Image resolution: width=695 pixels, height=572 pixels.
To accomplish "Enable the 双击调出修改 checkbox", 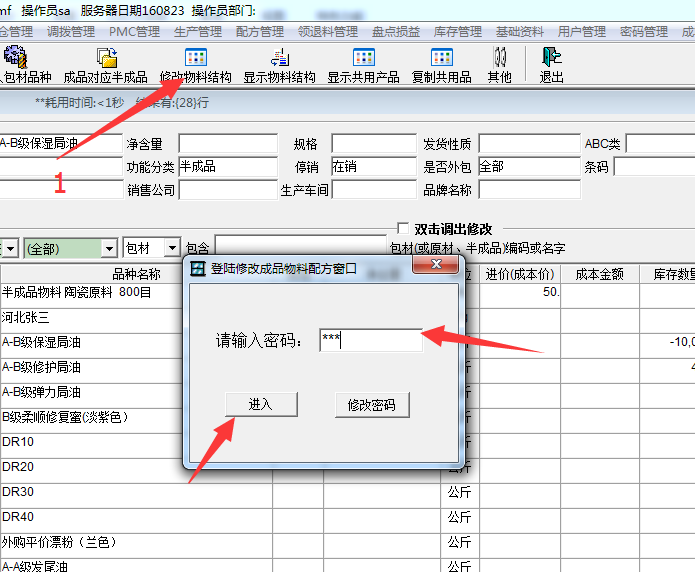I will 403,229.
